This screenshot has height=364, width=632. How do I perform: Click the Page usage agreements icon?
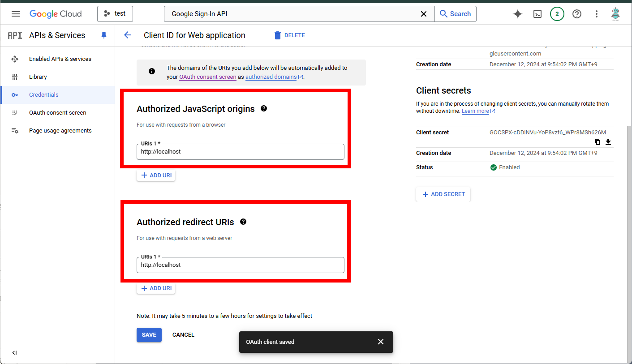pyautogui.click(x=15, y=131)
